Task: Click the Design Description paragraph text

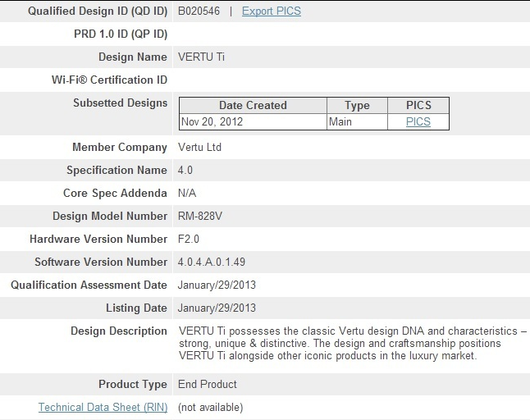Action: 353,343
